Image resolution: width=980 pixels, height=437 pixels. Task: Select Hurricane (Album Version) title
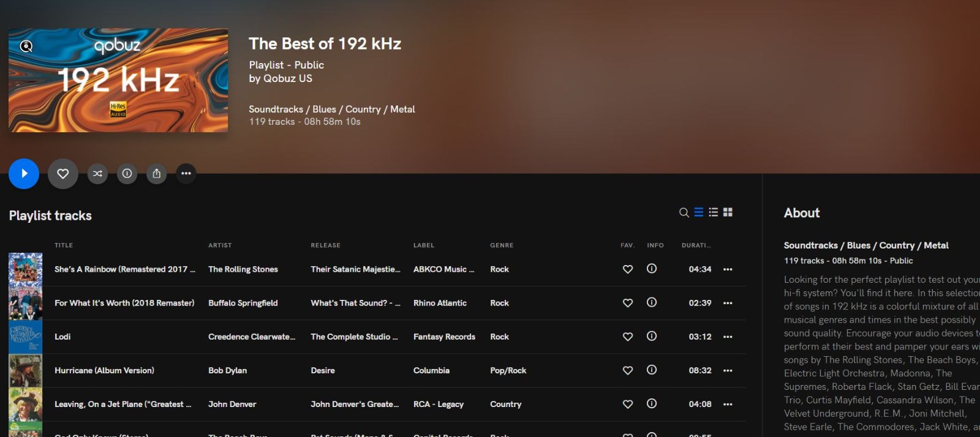coord(104,370)
